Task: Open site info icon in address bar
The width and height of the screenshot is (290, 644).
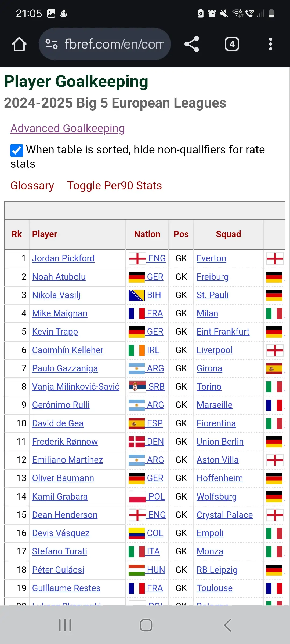Action: (52, 44)
